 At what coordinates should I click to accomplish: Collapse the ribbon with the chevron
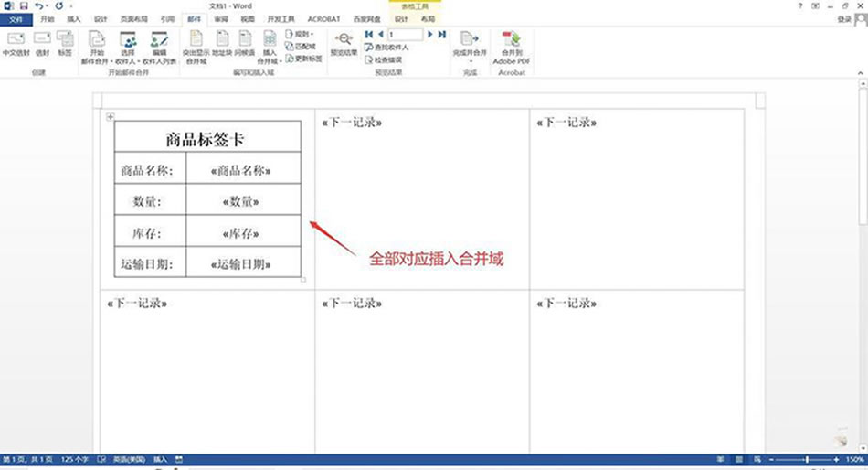[861, 72]
